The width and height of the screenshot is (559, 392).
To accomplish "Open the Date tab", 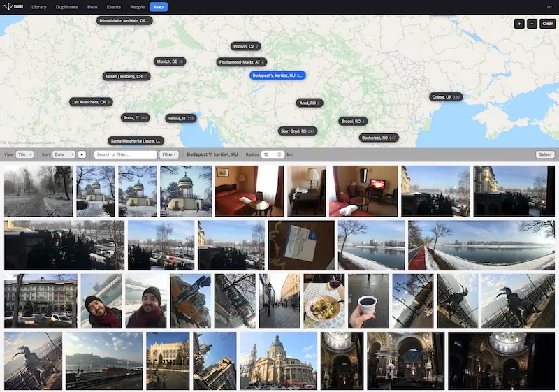I will [92, 7].
